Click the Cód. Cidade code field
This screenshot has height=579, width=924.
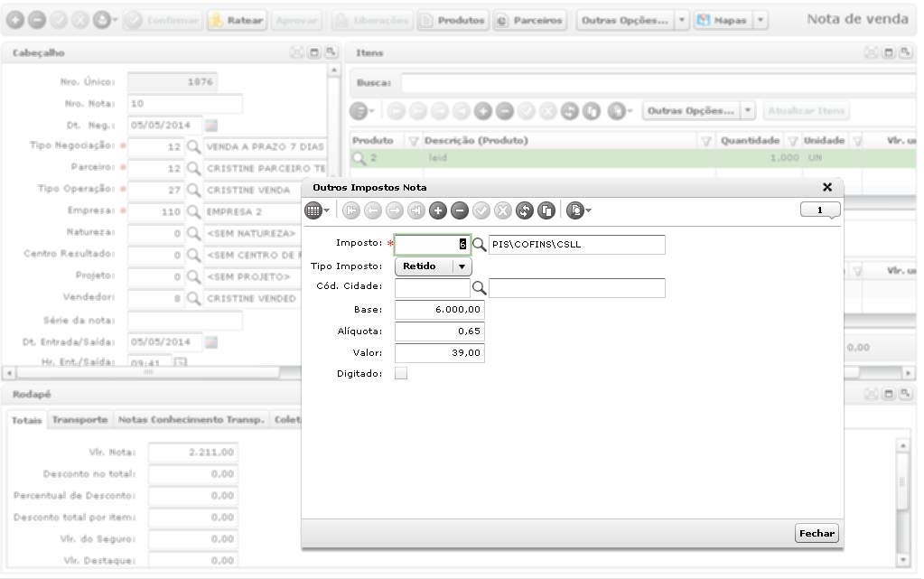pyautogui.click(x=433, y=288)
